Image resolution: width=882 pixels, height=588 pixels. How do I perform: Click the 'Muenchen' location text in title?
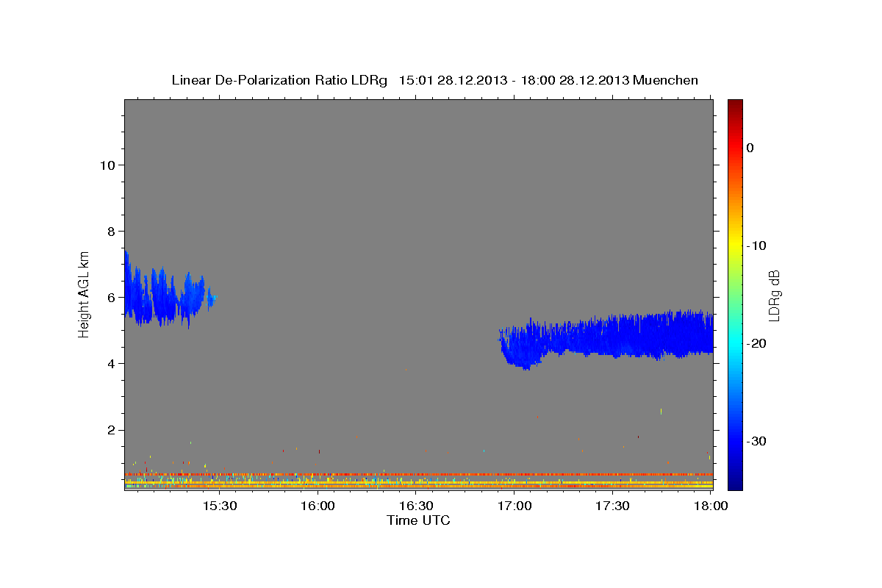click(666, 80)
